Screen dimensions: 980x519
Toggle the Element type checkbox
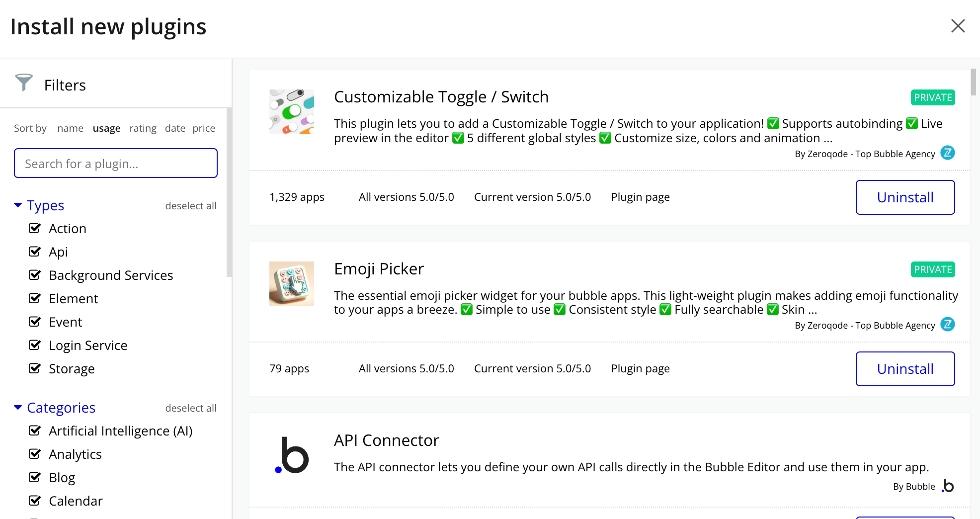(x=35, y=298)
